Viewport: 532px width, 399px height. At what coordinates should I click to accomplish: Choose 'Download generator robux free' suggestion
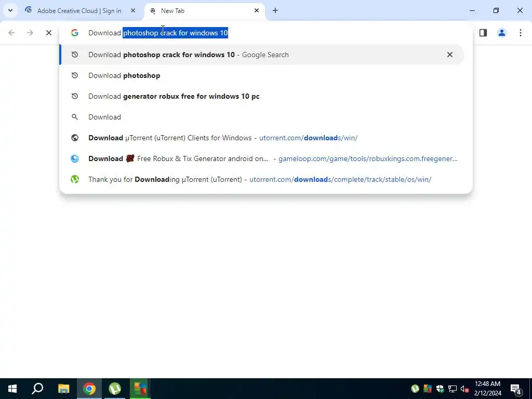tap(262, 96)
